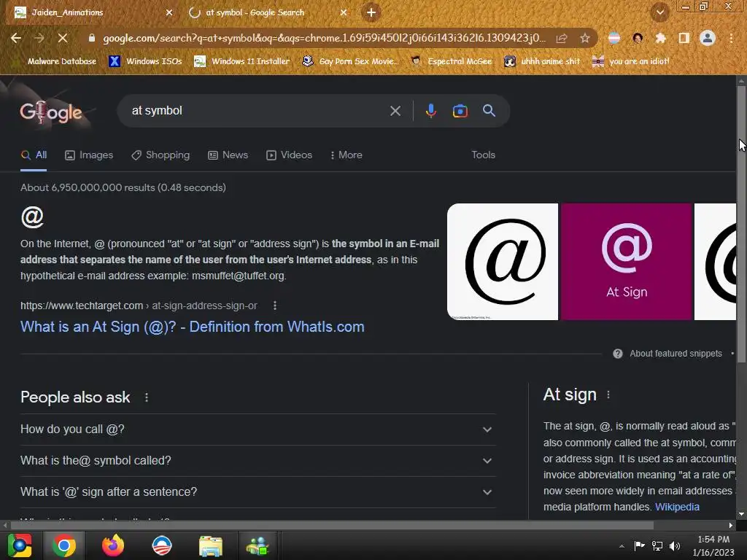Screen dimensions: 747x560
Task: Open Windows 11 Installer bookmark
Action: (x=242, y=61)
